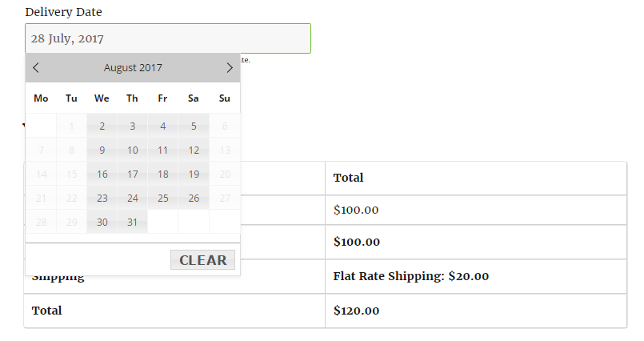Select August 3 in the calendar

[132, 126]
